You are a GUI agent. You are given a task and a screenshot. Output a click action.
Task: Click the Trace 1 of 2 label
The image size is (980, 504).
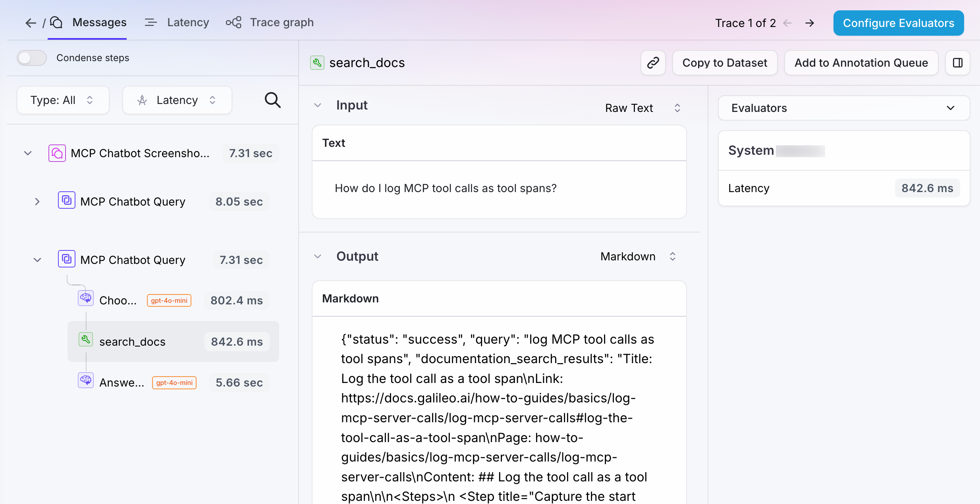click(745, 23)
